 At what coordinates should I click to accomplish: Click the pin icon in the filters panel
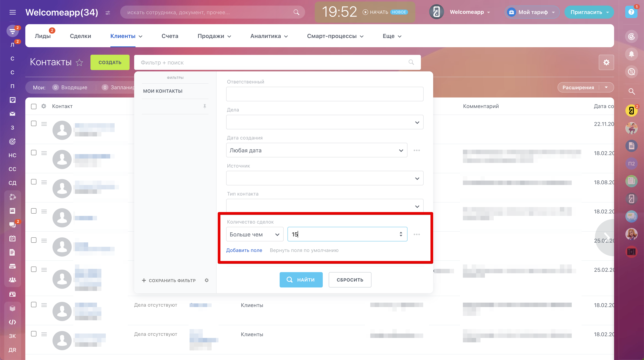click(205, 106)
